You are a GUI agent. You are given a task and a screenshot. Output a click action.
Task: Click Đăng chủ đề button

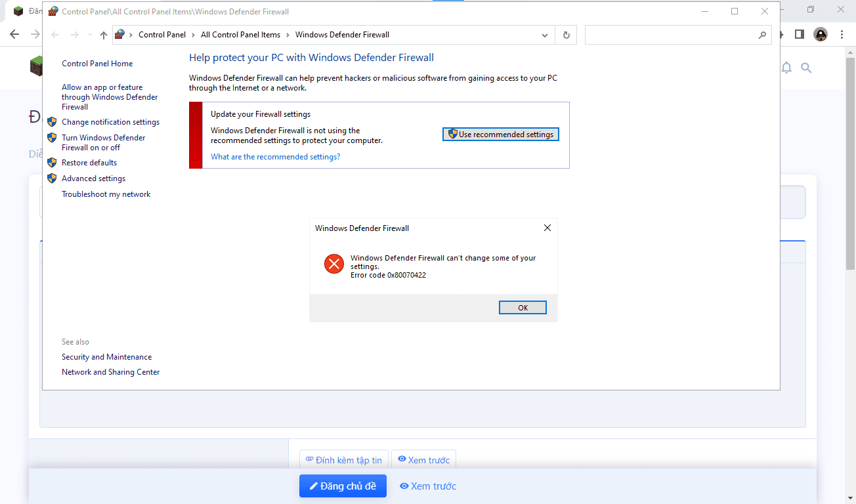pyautogui.click(x=343, y=486)
